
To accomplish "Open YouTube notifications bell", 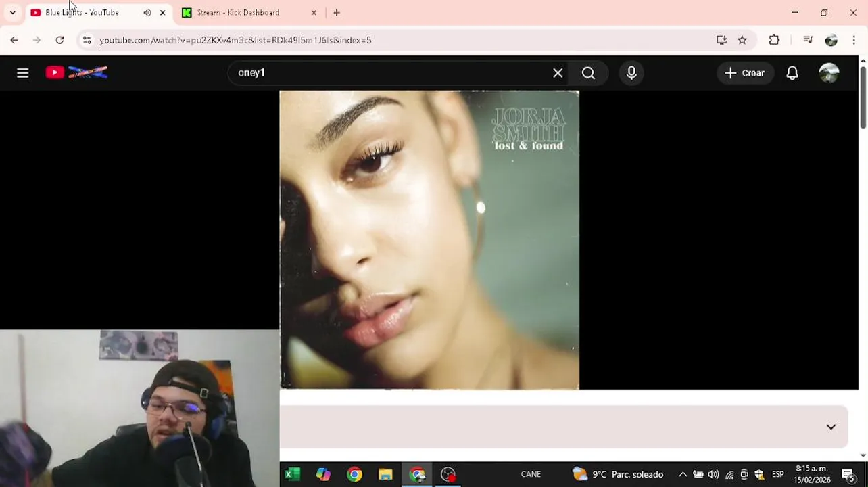I will [x=792, y=73].
